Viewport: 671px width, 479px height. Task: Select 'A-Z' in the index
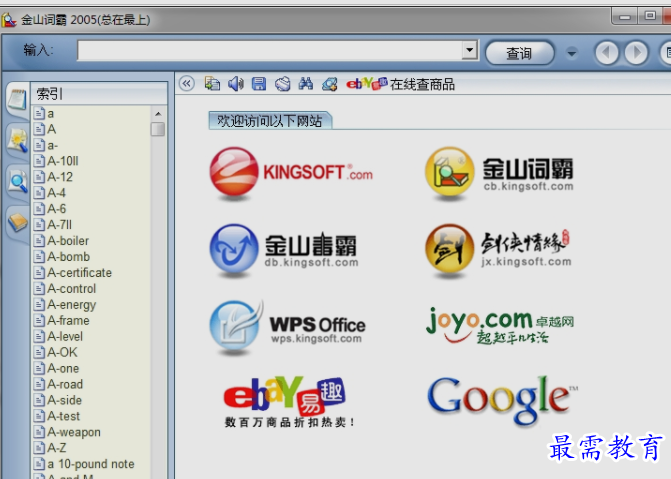click(x=57, y=448)
